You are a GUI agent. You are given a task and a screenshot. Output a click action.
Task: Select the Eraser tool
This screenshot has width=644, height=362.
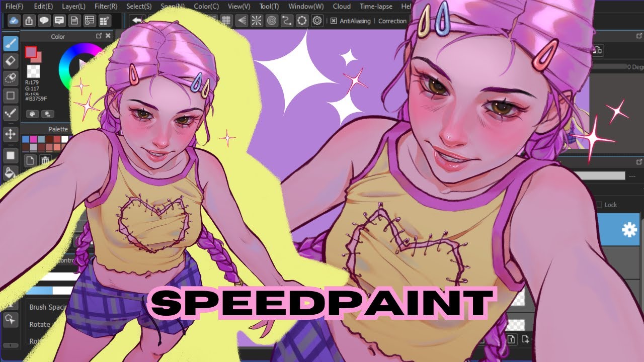[11, 61]
